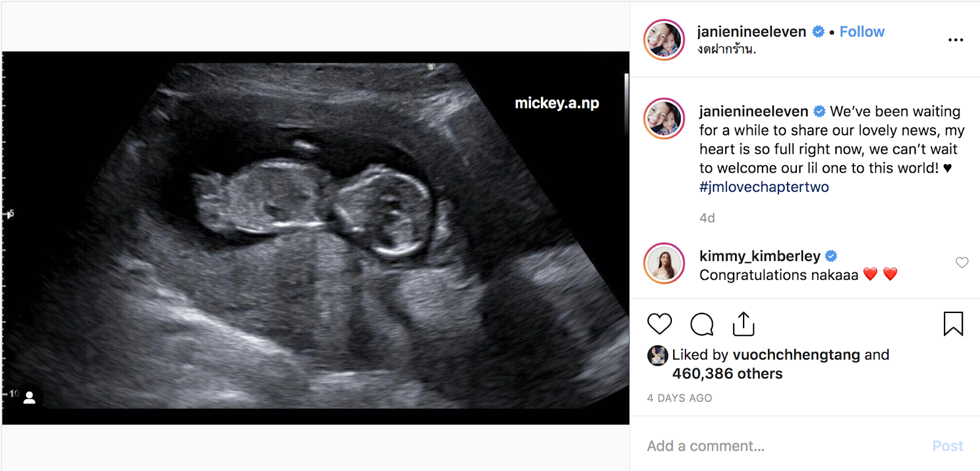980x471 pixels.
Task: Click the janienineeleven username in header
Action: tap(752, 32)
